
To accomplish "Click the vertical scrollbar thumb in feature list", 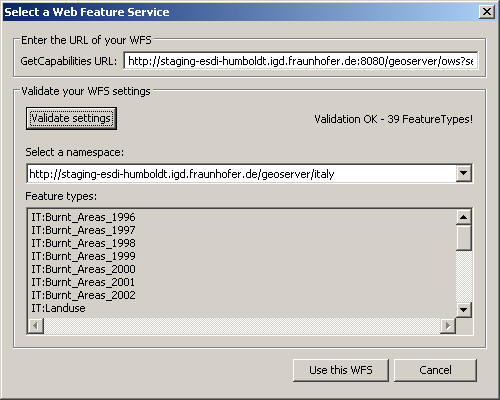I will [x=464, y=238].
